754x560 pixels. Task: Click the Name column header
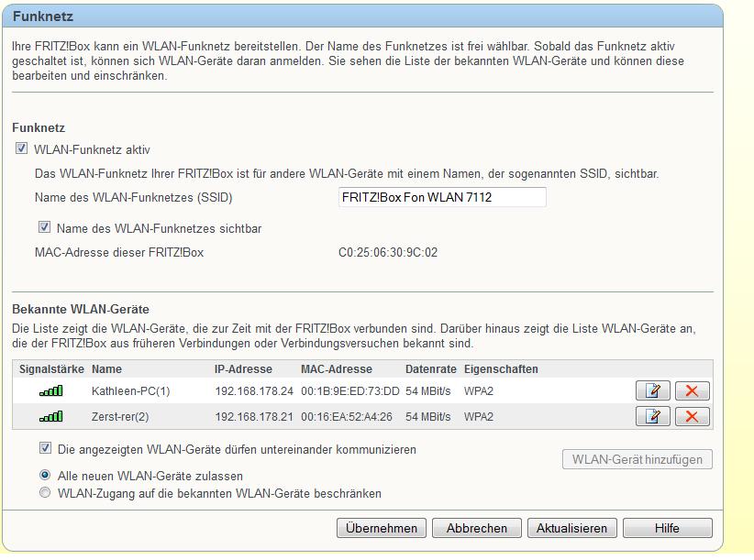(106, 368)
